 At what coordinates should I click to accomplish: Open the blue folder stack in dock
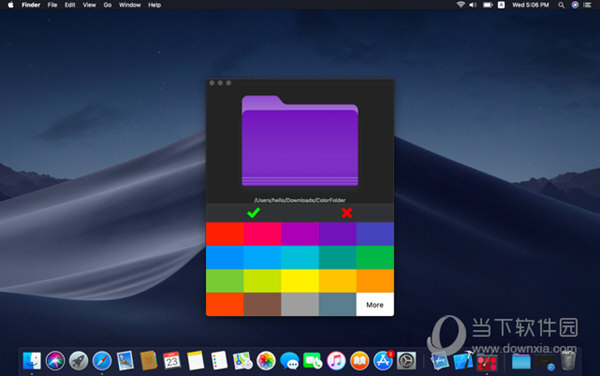(x=521, y=361)
